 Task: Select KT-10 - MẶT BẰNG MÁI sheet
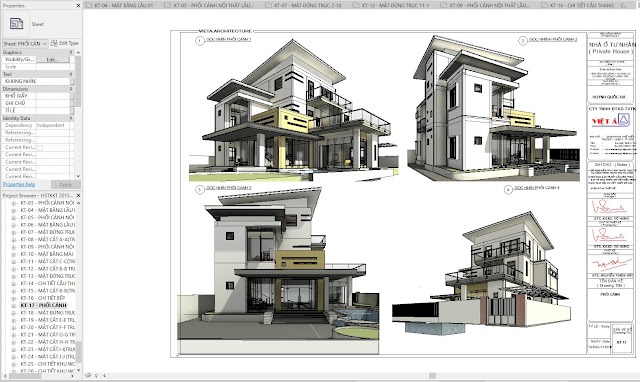[x=47, y=254]
